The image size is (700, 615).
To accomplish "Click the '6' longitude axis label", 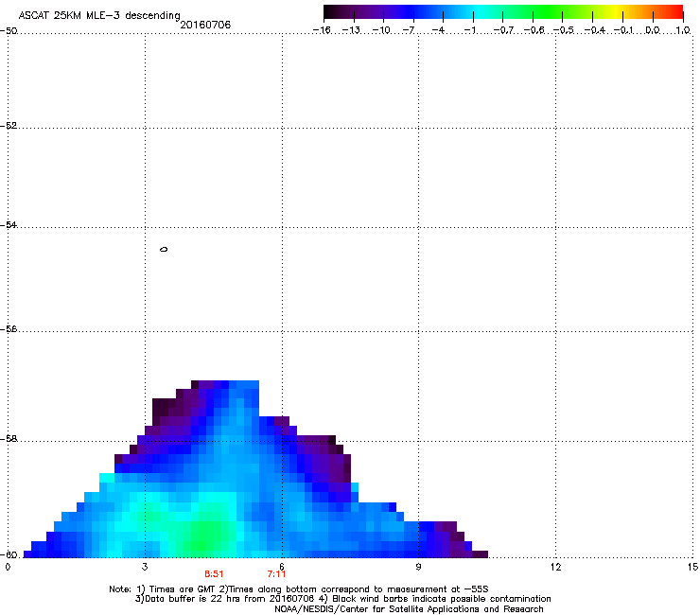I will coord(282,567).
